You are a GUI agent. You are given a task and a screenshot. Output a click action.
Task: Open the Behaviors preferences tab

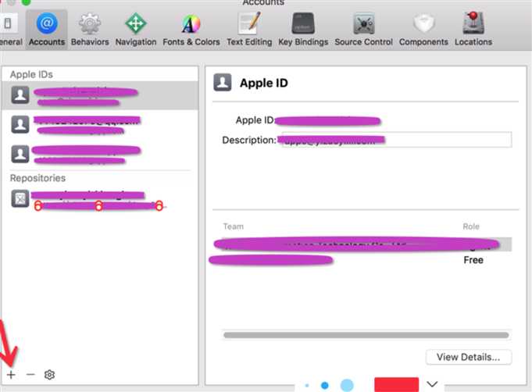click(90, 30)
